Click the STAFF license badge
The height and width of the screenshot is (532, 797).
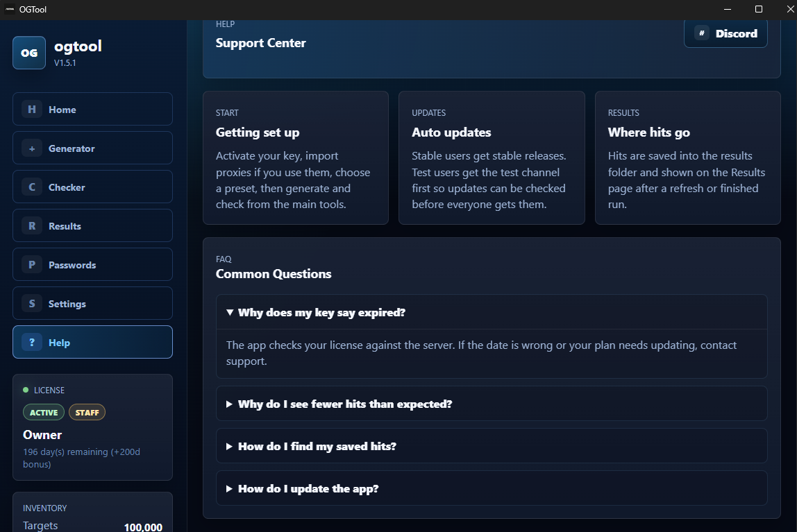point(87,412)
